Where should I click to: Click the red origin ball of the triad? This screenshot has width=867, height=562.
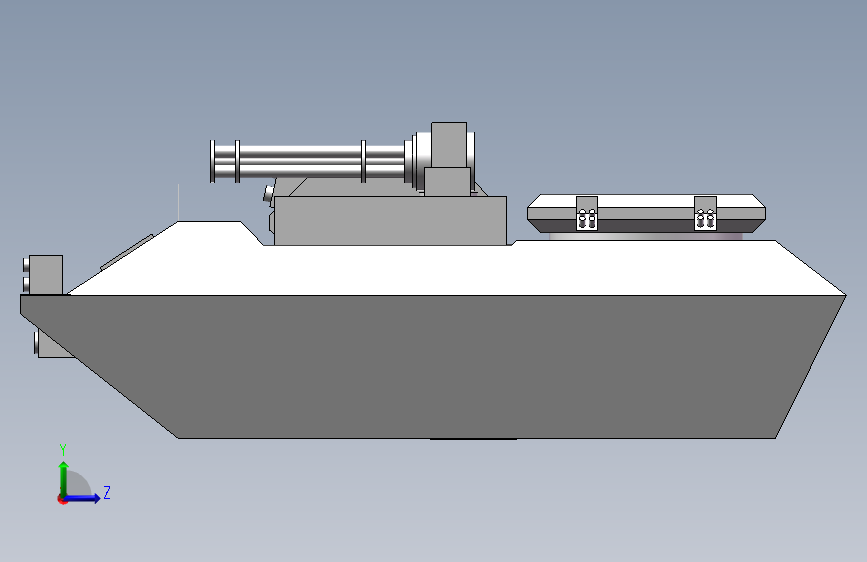62,499
